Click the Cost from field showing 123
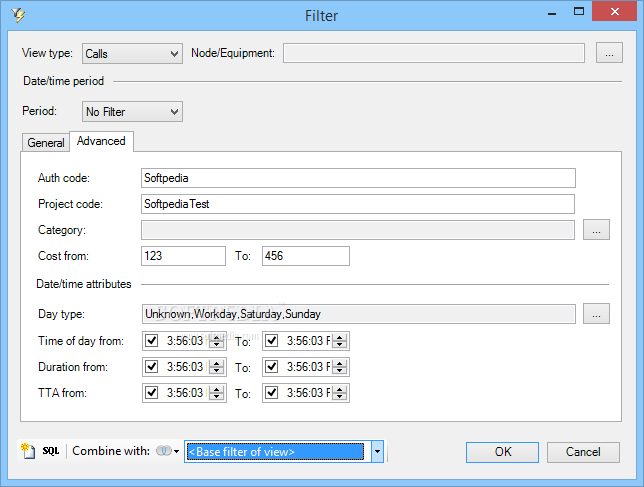644x487 pixels. pyautogui.click(x=183, y=256)
